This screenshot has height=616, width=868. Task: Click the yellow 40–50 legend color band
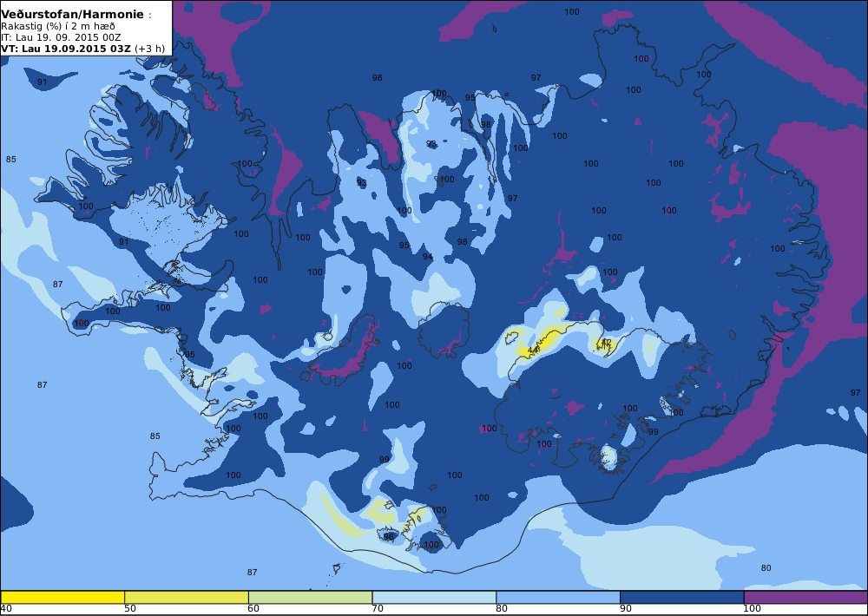point(62,597)
